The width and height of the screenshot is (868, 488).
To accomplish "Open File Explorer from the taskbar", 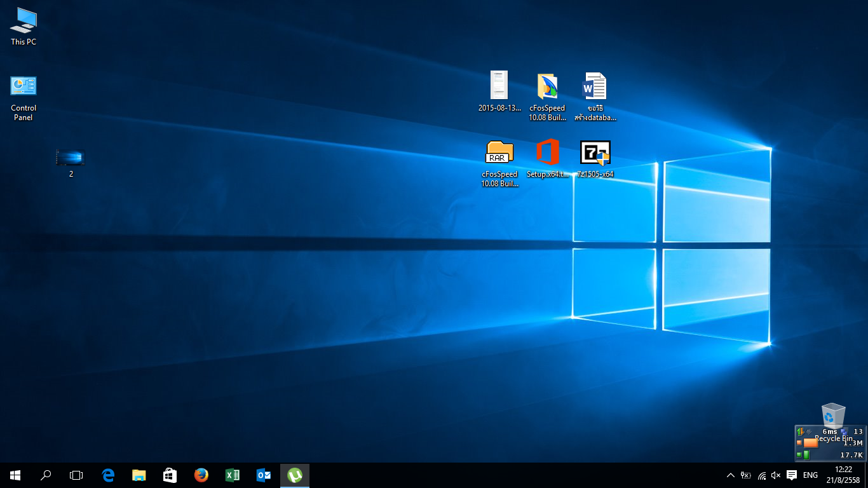I will pos(139,475).
